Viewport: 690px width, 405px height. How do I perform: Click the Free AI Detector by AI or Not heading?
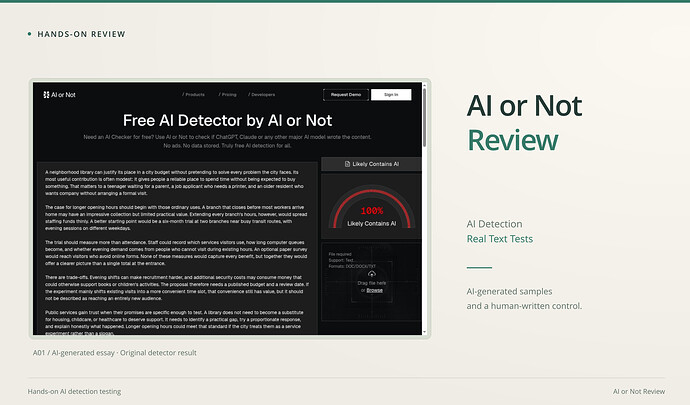pyautogui.click(x=228, y=120)
